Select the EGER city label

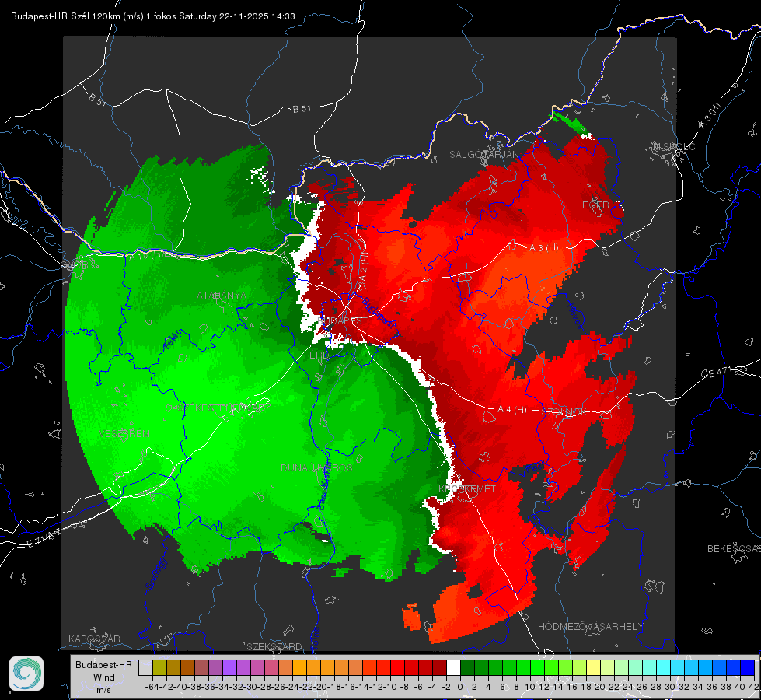(595, 205)
